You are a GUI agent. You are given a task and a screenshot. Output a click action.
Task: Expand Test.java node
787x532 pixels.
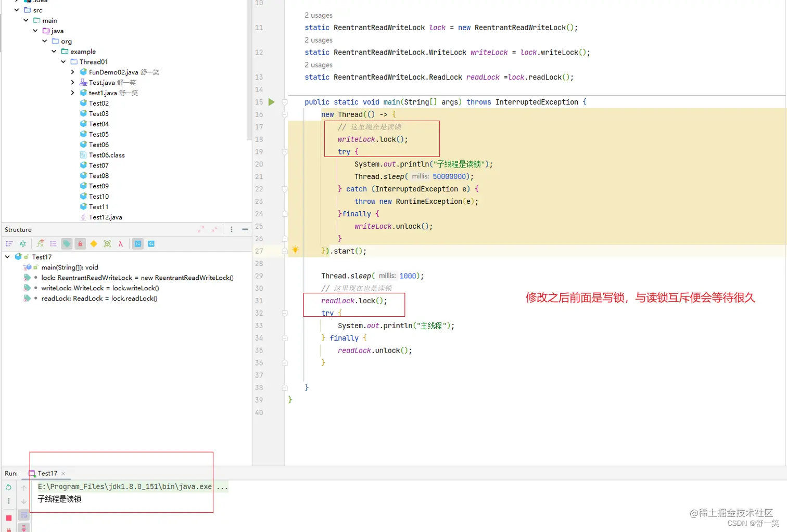click(73, 83)
